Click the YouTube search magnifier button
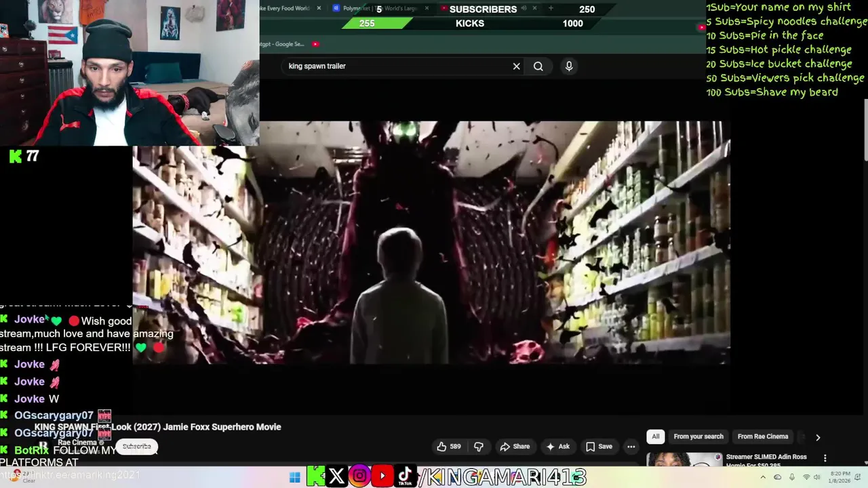 [538, 66]
